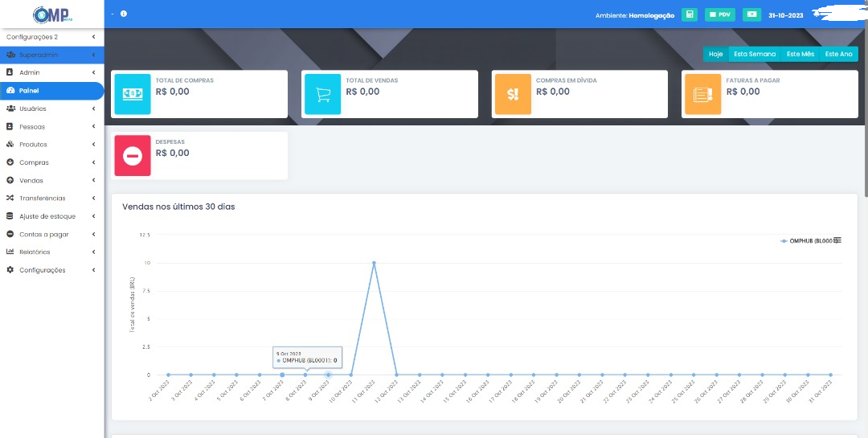The height and width of the screenshot is (438, 868).
Task: Open the Superadmin menu item
Action: pyautogui.click(x=51, y=55)
